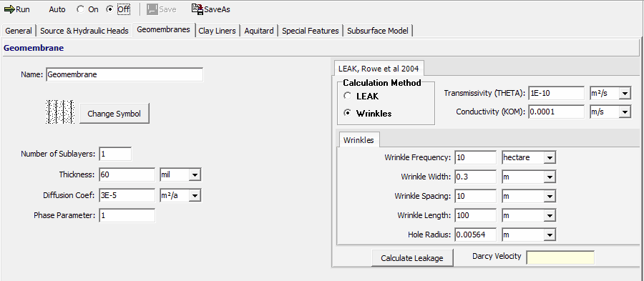Click Change Symbol button
This screenshot has width=644, height=281.
(x=114, y=114)
